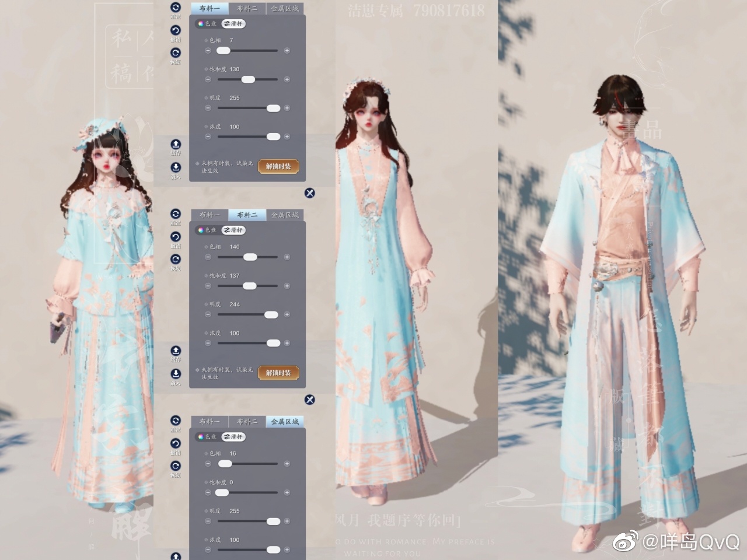Click the 明度 slider handle at value 244
The width and height of the screenshot is (747, 560).
pos(271,314)
